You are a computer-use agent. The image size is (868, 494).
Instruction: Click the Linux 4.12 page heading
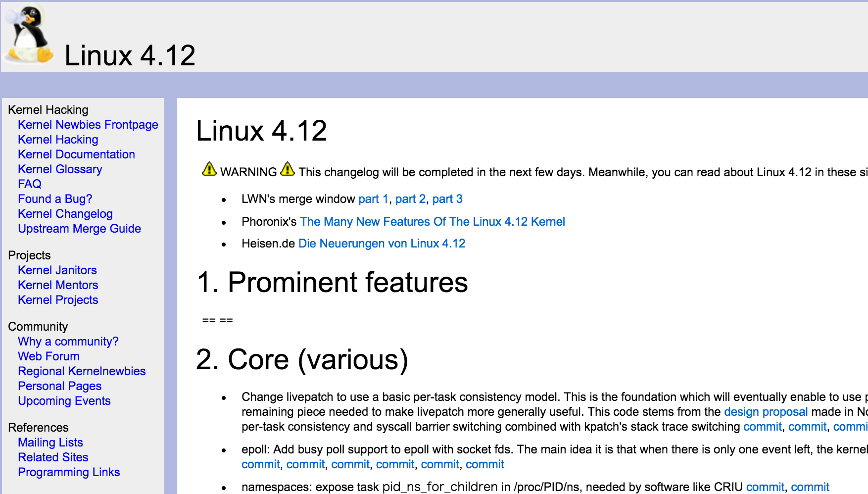coord(261,131)
